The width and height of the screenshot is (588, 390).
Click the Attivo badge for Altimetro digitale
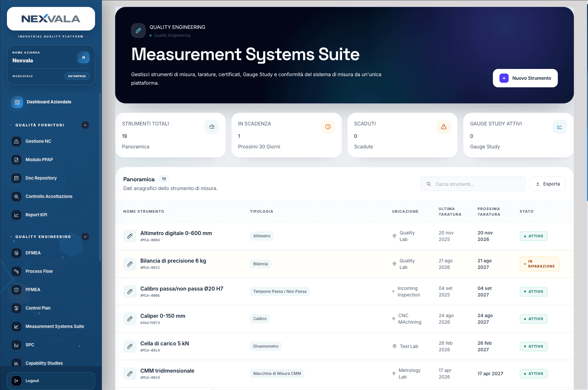pos(534,236)
